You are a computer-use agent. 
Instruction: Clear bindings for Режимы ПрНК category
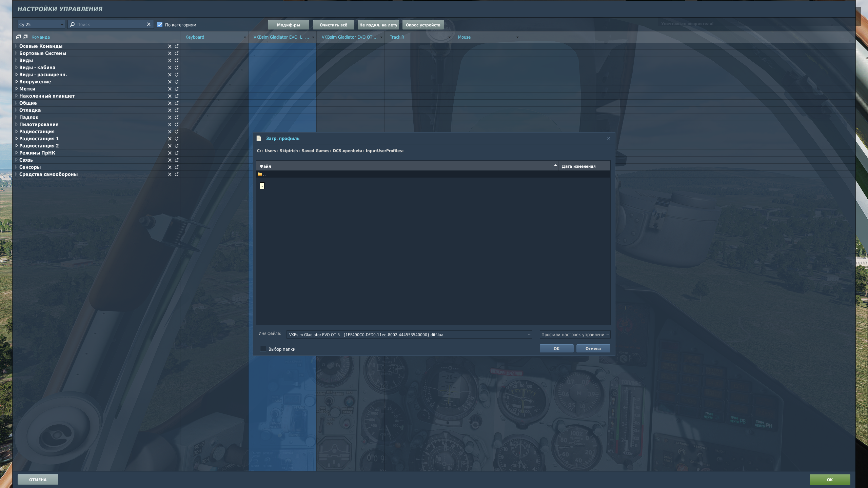170,153
